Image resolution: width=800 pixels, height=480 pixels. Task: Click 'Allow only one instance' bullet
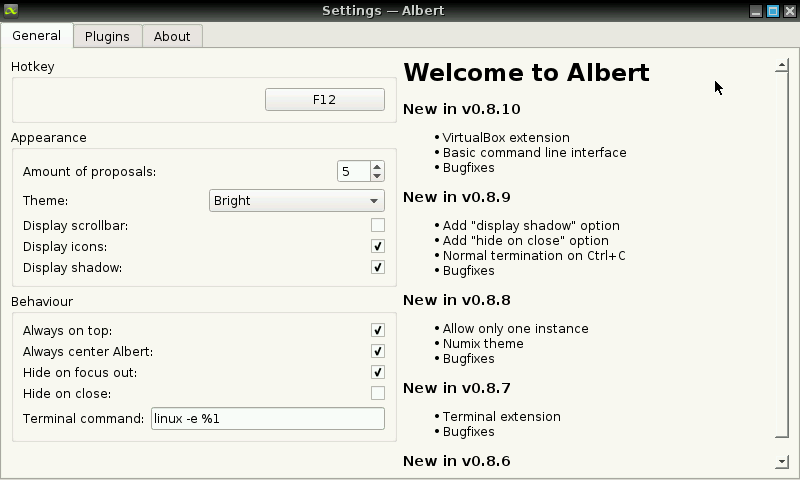[x=515, y=329]
